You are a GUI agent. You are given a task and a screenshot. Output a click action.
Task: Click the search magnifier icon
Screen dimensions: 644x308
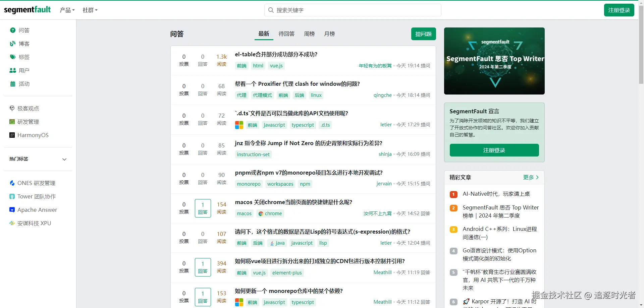click(x=271, y=10)
